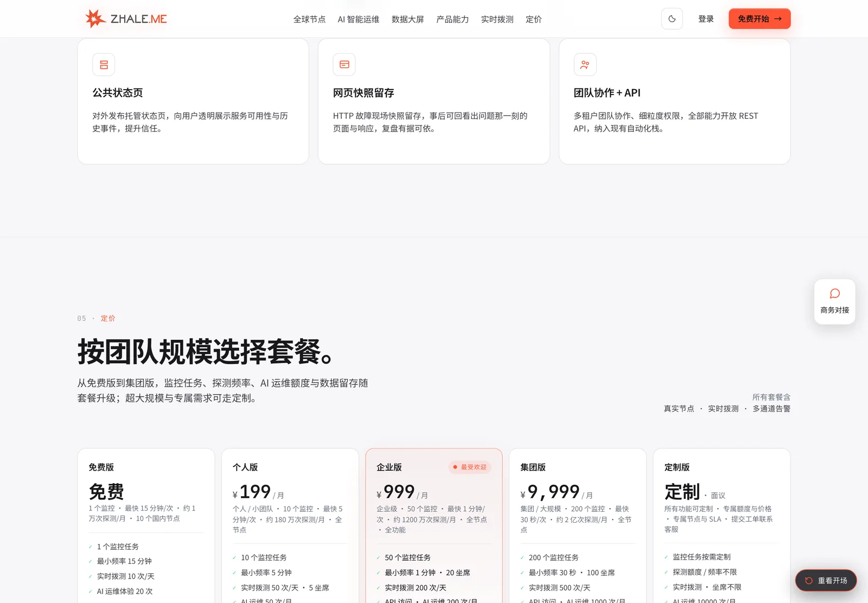Click checkmark beside 1 个监控任务

(91, 547)
